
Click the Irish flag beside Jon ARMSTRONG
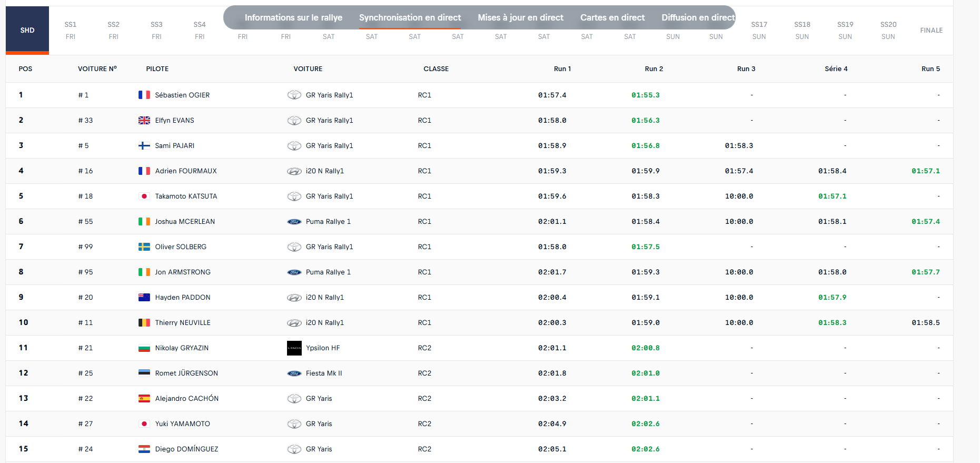[144, 272]
